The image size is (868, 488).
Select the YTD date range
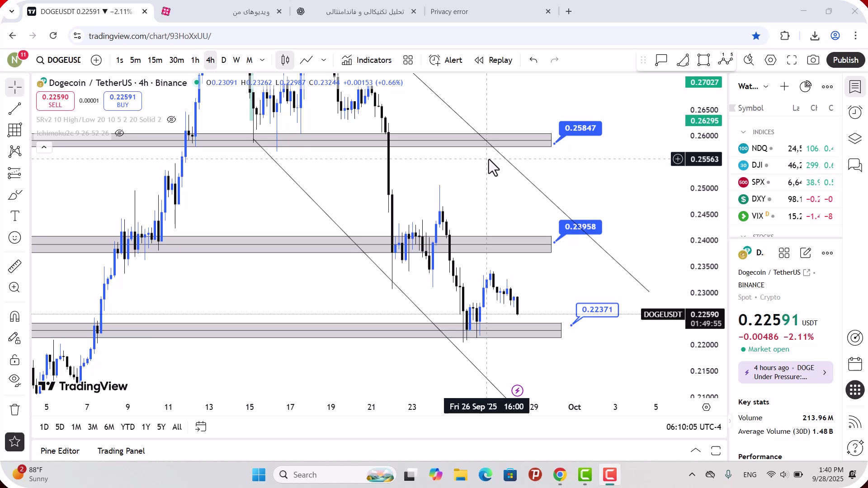point(127,427)
